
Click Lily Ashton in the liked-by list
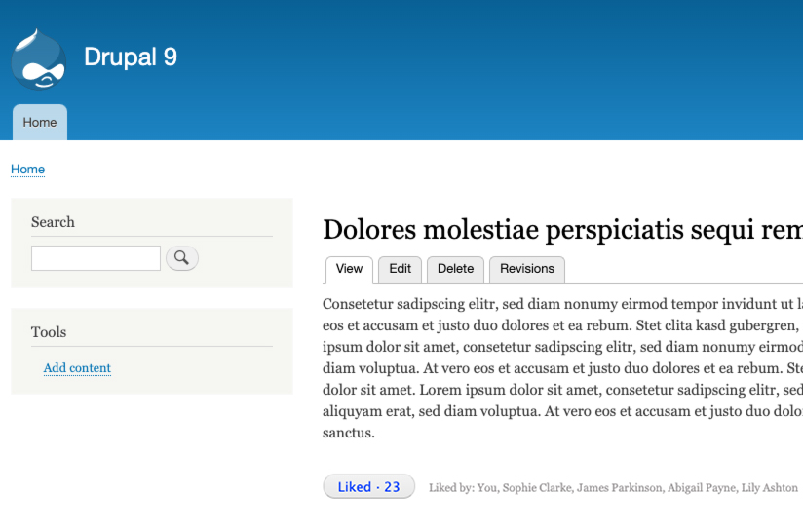point(769,488)
